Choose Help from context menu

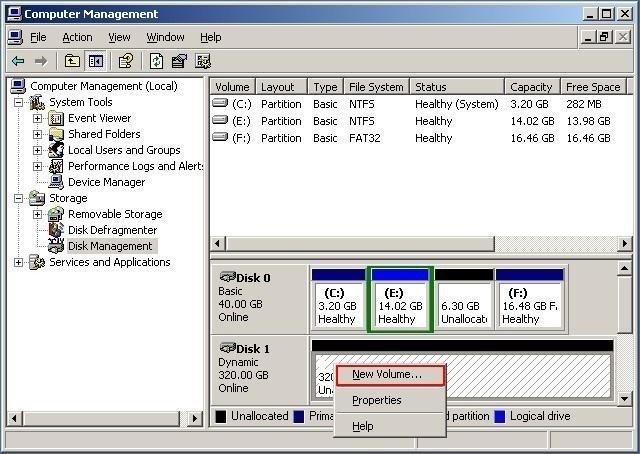390,426
